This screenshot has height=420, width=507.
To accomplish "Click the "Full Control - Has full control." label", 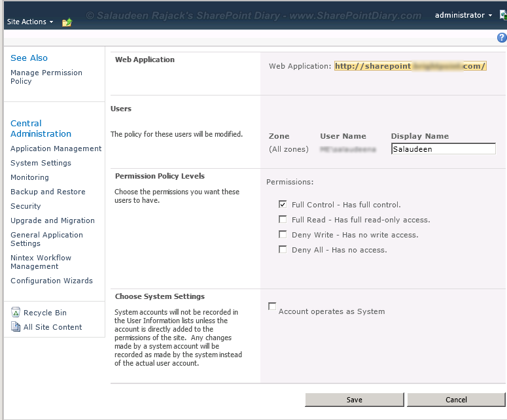I will pos(346,205).
